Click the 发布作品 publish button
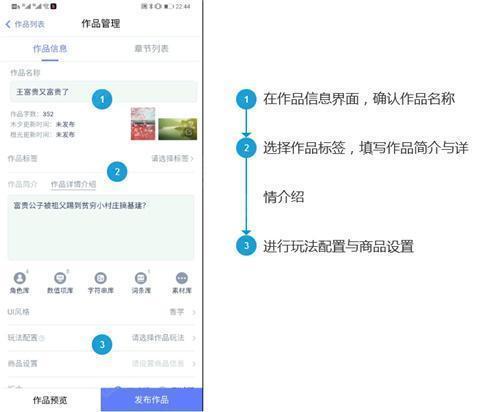 click(x=152, y=400)
